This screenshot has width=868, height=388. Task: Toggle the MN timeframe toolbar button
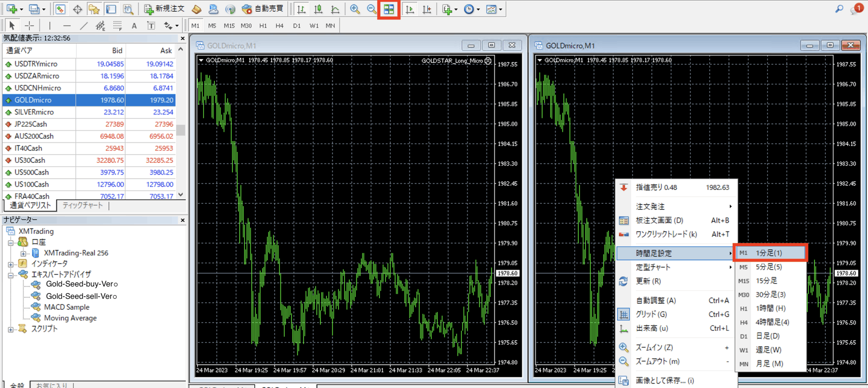coord(330,25)
